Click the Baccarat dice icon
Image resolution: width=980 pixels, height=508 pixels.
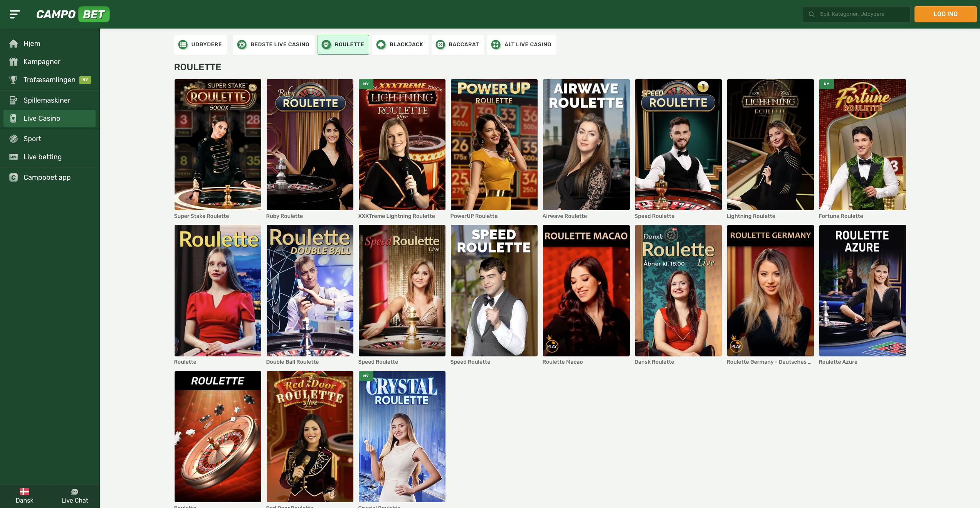coord(440,45)
